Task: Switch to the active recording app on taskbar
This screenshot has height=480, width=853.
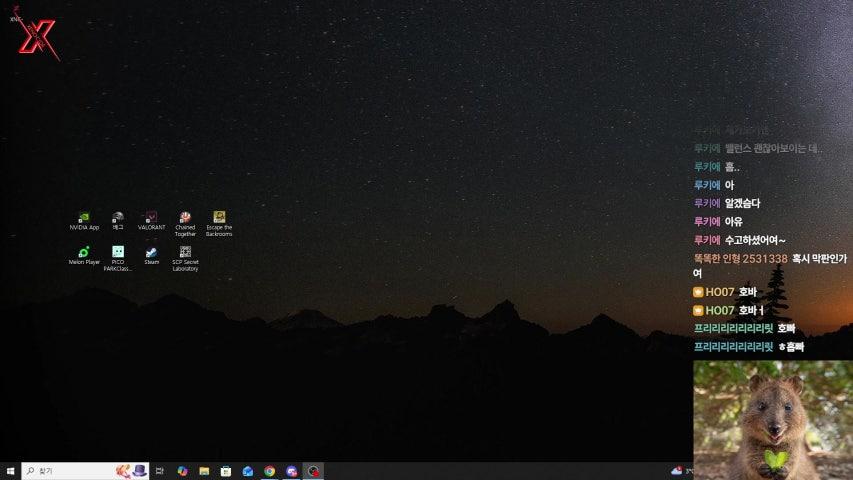Action: tap(314, 471)
